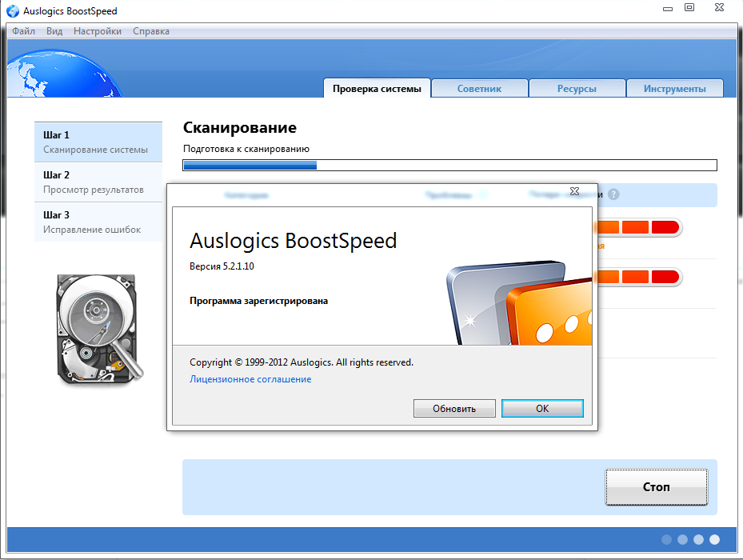Maximize the BoostSpeed window
This screenshot has width=743, height=560.
(x=689, y=7)
